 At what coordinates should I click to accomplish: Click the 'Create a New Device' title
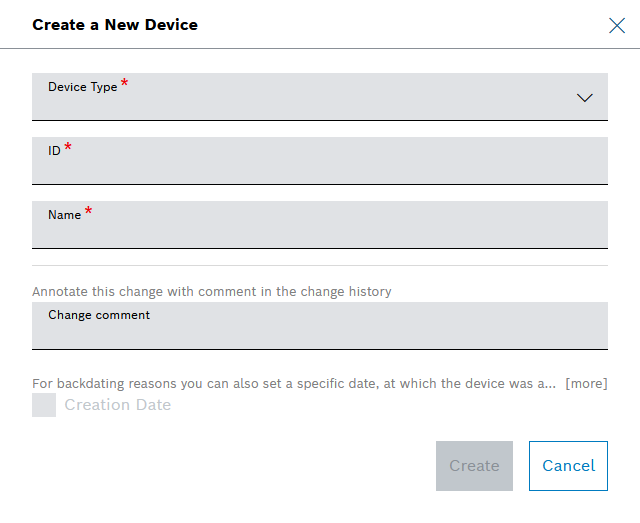coord(115,25)
